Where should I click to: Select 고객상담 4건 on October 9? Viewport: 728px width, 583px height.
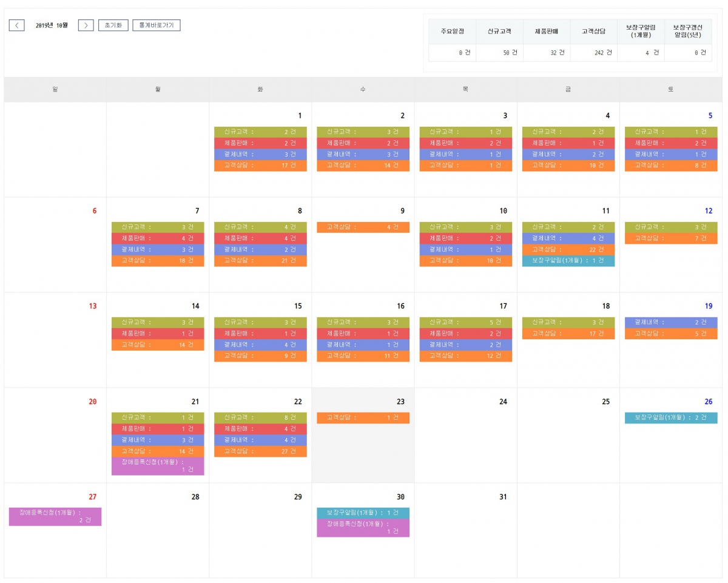363,227
